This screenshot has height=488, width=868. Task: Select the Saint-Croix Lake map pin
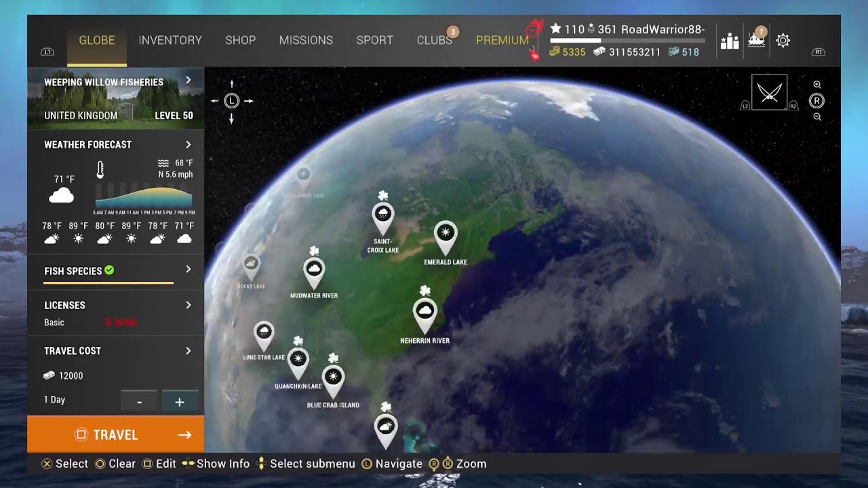click(x=383, y=219)
